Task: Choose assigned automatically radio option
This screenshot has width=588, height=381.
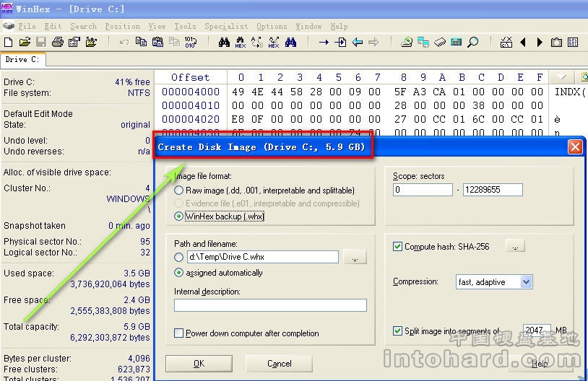Action: click(x=178, y=273)
